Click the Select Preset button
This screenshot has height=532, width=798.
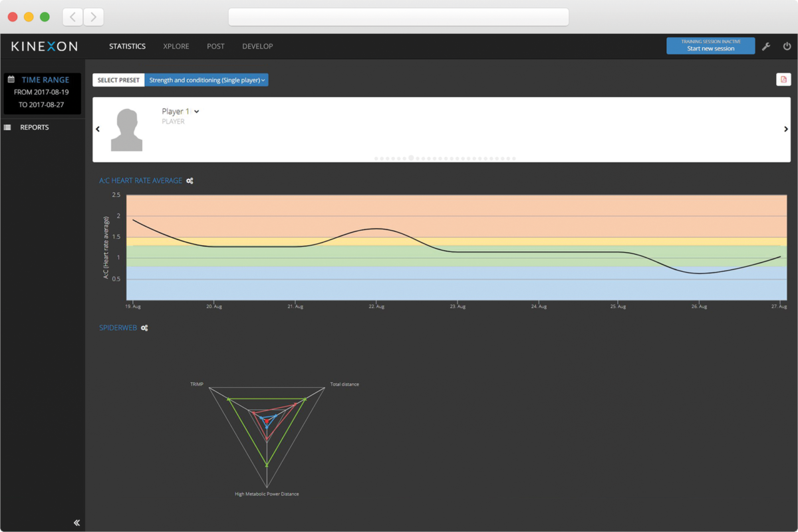click(118, 80)
